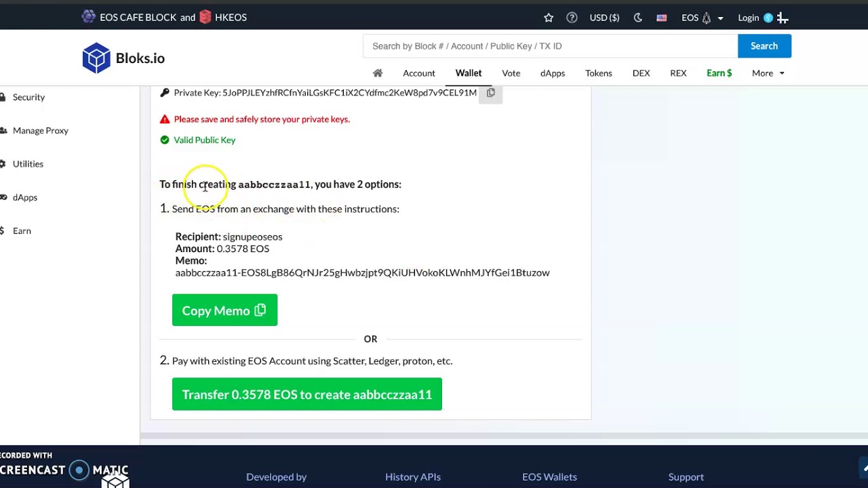Open dApps in the sidebar

pos(24,197)
